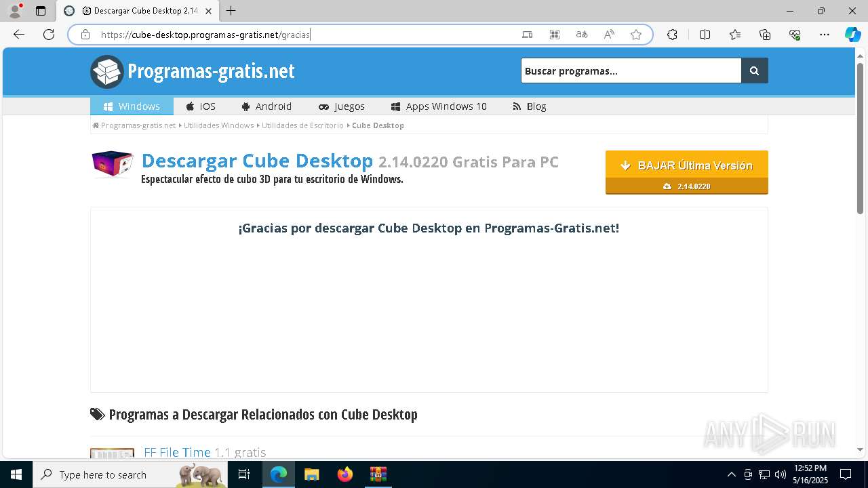
Task: Open the Copilot sidebar icon
Action: pyautogui.click(x=852, y=35)
